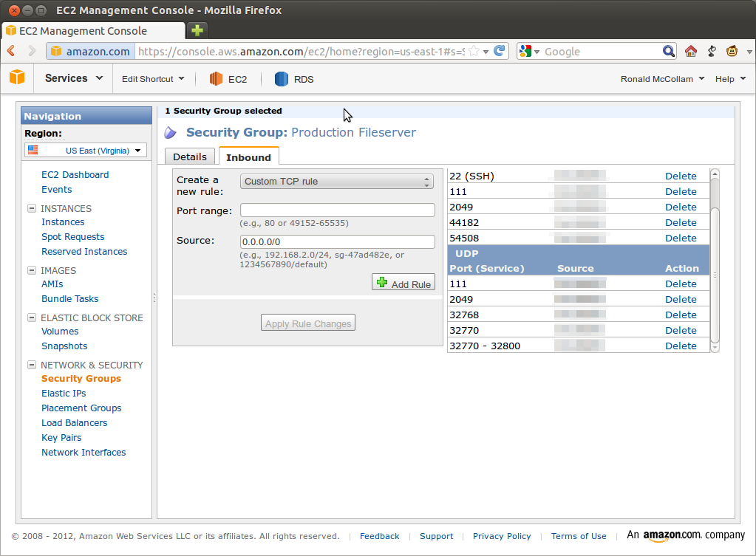This screenshot has width=756, height=556.
Task: Click the site identity amazon.com badge
Action: 90,51
